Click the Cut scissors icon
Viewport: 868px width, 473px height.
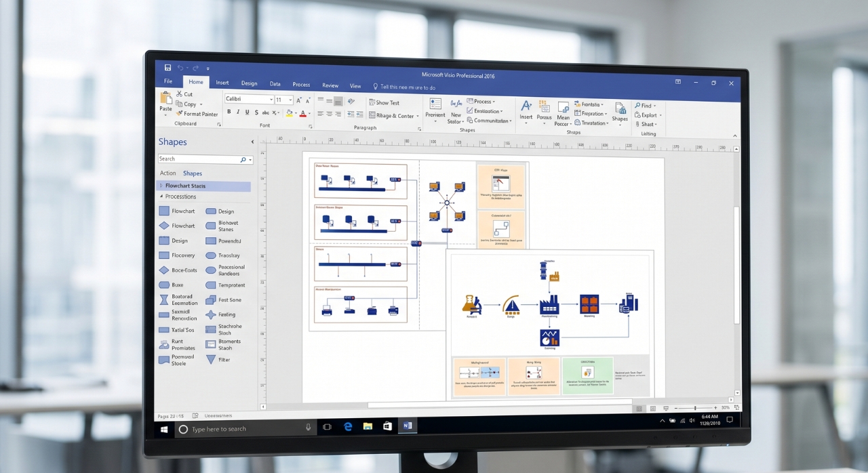click(x=179, y=94)
